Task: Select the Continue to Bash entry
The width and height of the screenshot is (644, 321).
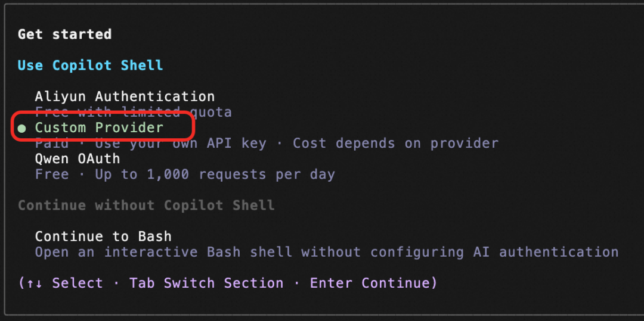Action: pyautogui.click(x=103, y=236)
